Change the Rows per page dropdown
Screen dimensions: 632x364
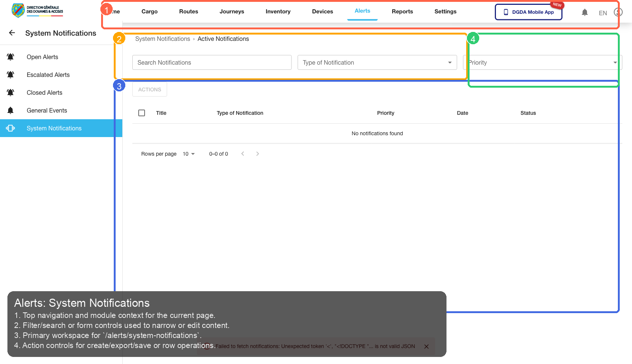point(188,154)
